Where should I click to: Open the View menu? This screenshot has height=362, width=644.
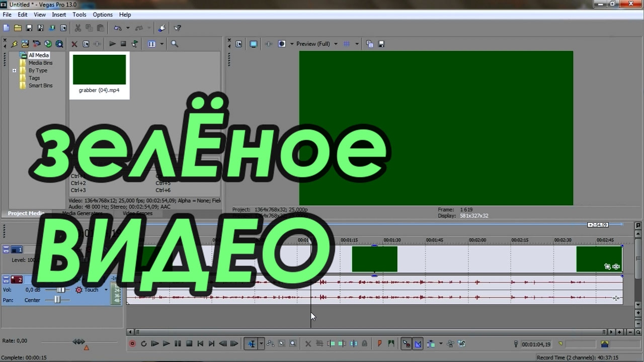pos(40,15)
